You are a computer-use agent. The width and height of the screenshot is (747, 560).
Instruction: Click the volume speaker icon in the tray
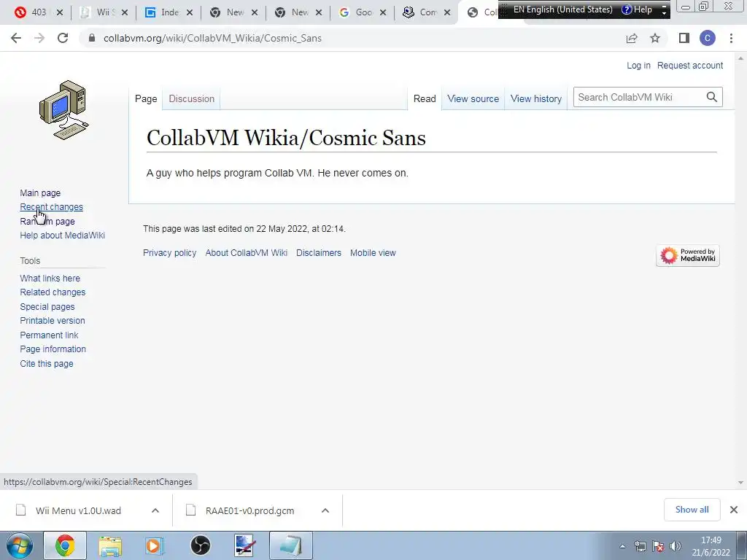tap(675, 546)
